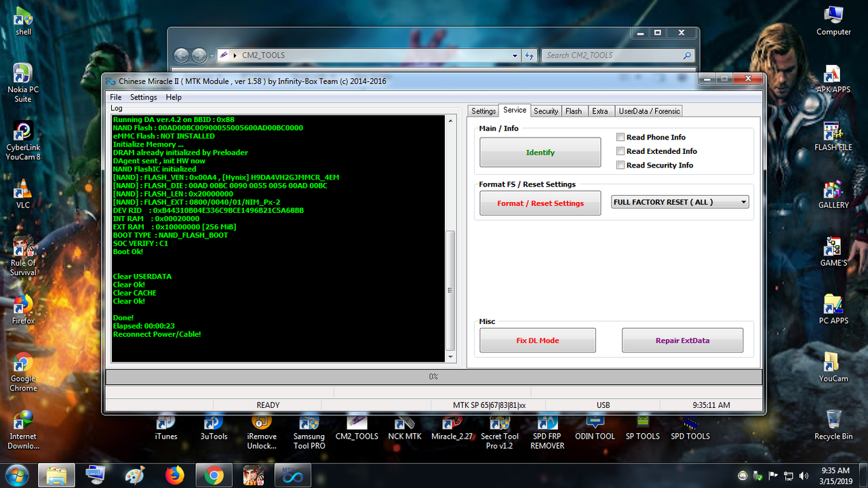This screenshot has height=488, width=868.
Task: Enable Read Extended Info checkbox
Action: point(620,151)
